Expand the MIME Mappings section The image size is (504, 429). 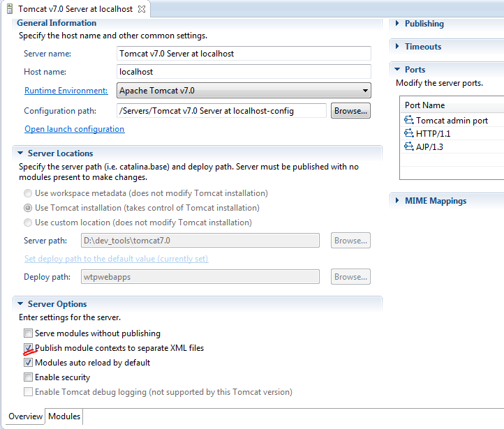click(397, 201)
